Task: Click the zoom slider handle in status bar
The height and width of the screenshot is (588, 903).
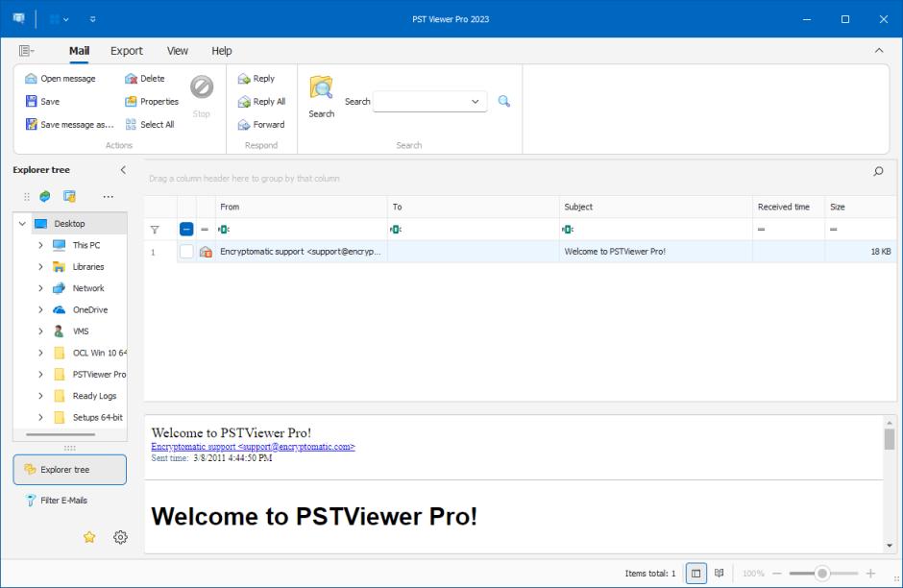Action: [822, 573]
